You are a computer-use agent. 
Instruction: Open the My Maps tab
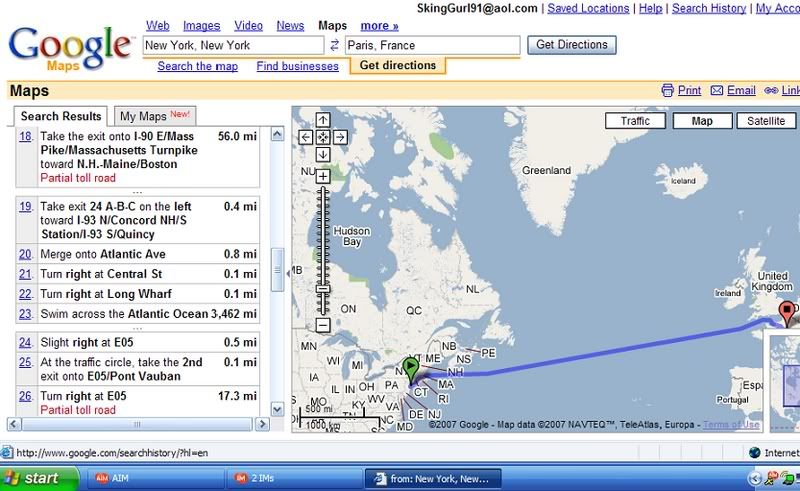(x=154, y=116)
